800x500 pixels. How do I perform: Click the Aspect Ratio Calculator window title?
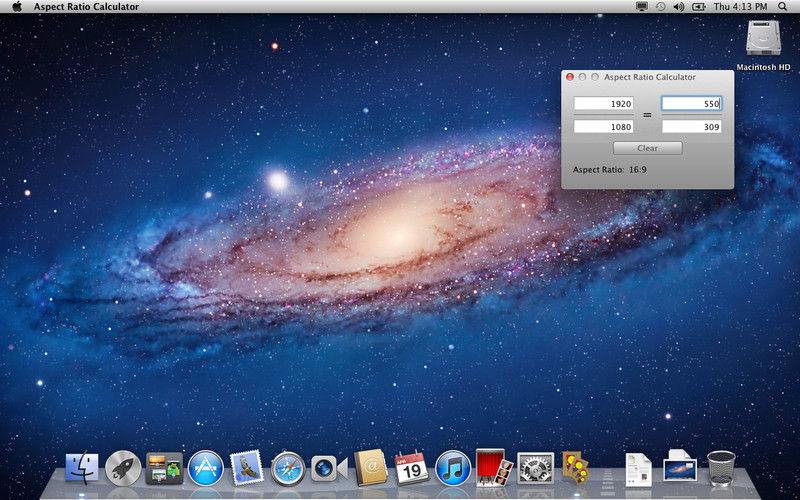(649, 77)
